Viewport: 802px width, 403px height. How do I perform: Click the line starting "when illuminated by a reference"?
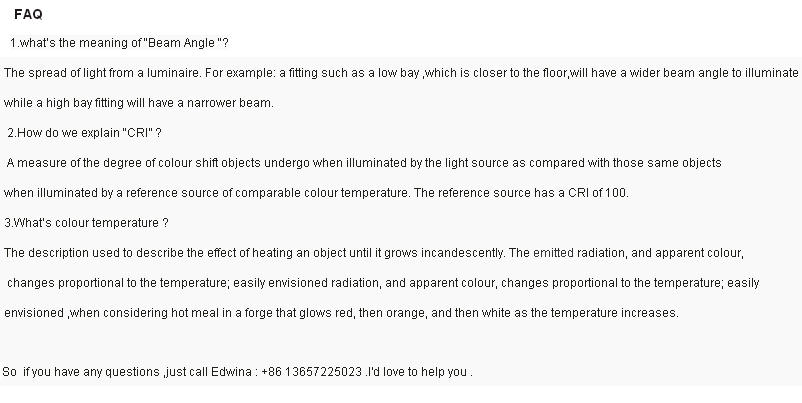tap(316, 192)
